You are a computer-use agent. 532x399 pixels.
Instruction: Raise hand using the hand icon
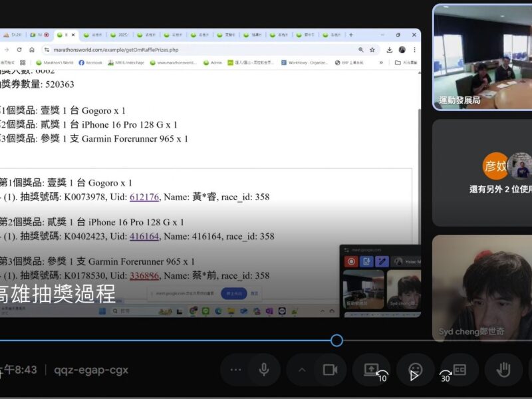pyautogui.click(x=503, y=370)
